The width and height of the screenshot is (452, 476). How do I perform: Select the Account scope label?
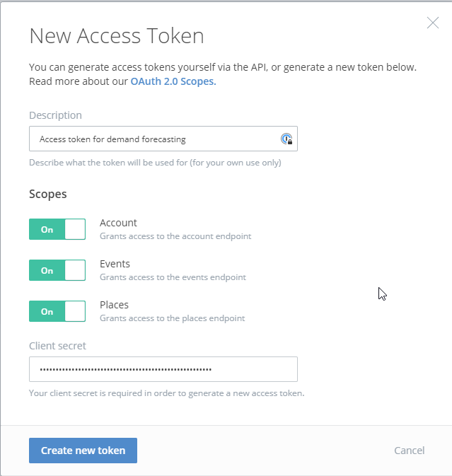point(118,223)
